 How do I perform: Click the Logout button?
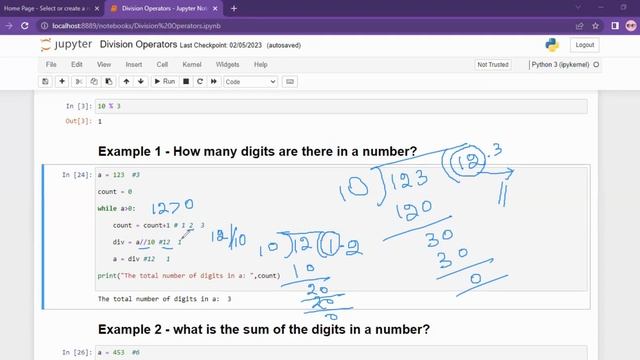coord(584,45)
